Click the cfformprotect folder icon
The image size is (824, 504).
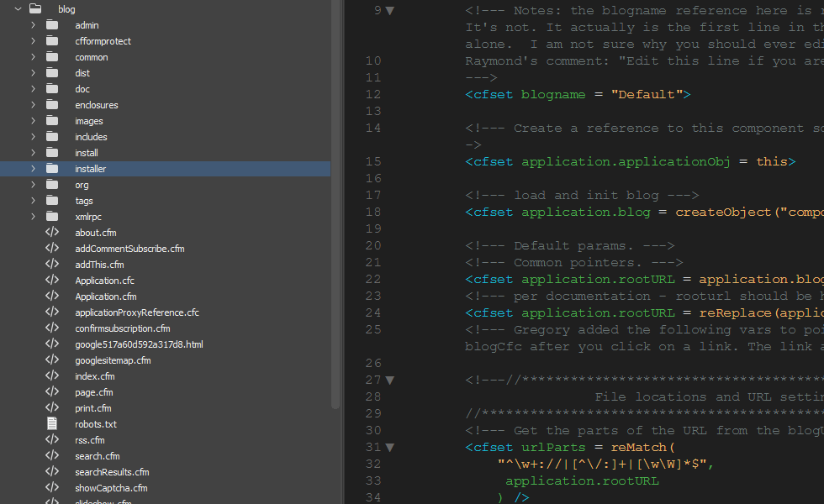[x=52, y=40]
